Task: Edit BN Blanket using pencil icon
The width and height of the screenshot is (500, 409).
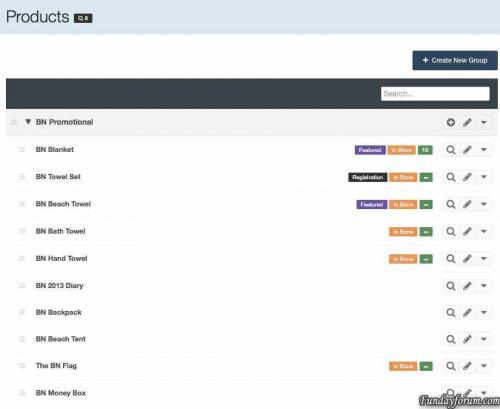Action: (467, 150)
